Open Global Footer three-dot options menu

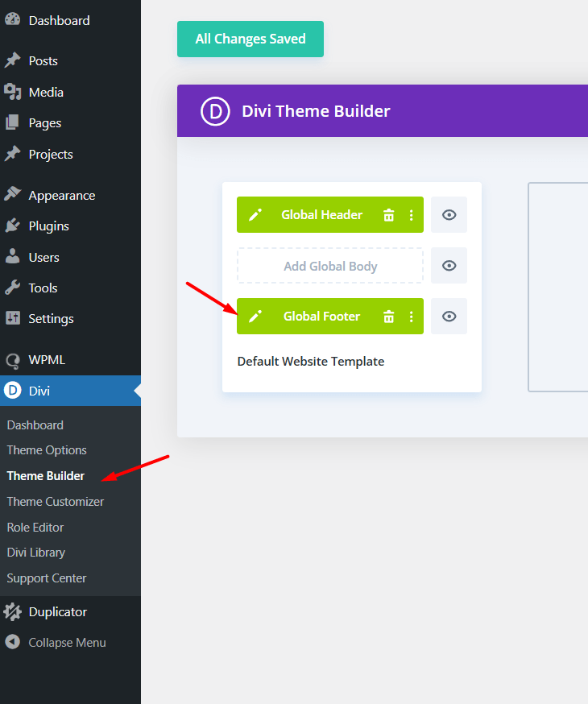pos(411,317)
